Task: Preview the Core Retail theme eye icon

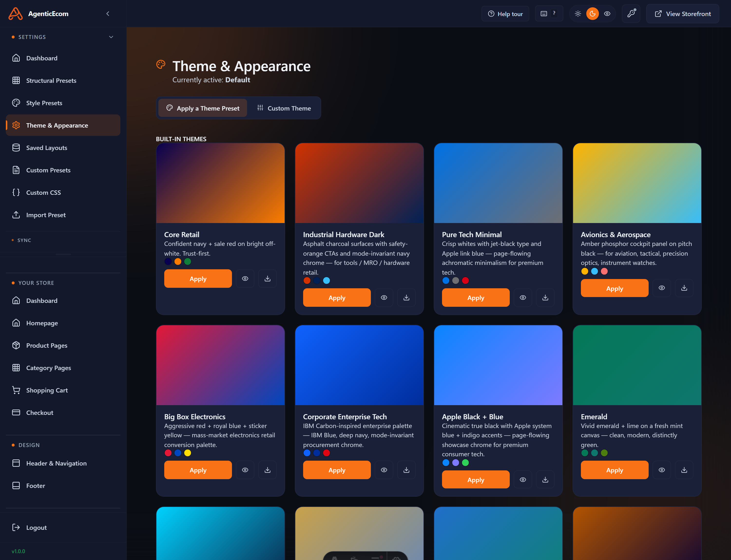Action: click(x=245, y=279)
